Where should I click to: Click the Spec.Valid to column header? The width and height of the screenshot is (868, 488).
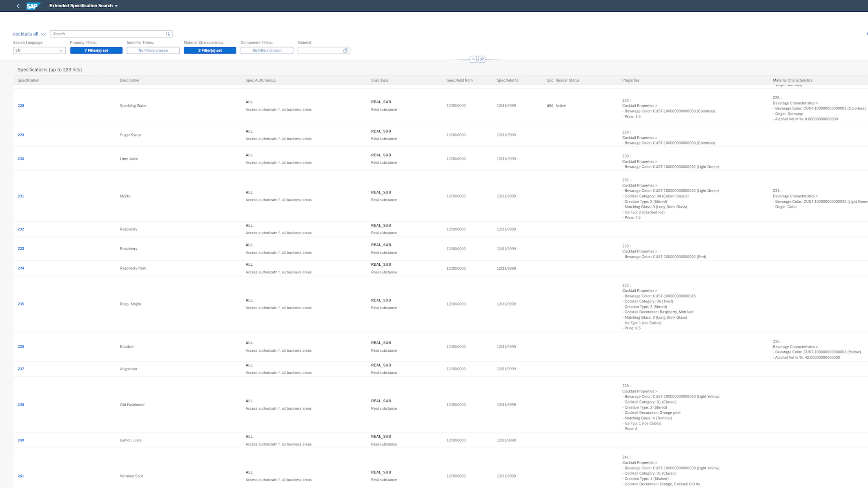click(507, 80)
